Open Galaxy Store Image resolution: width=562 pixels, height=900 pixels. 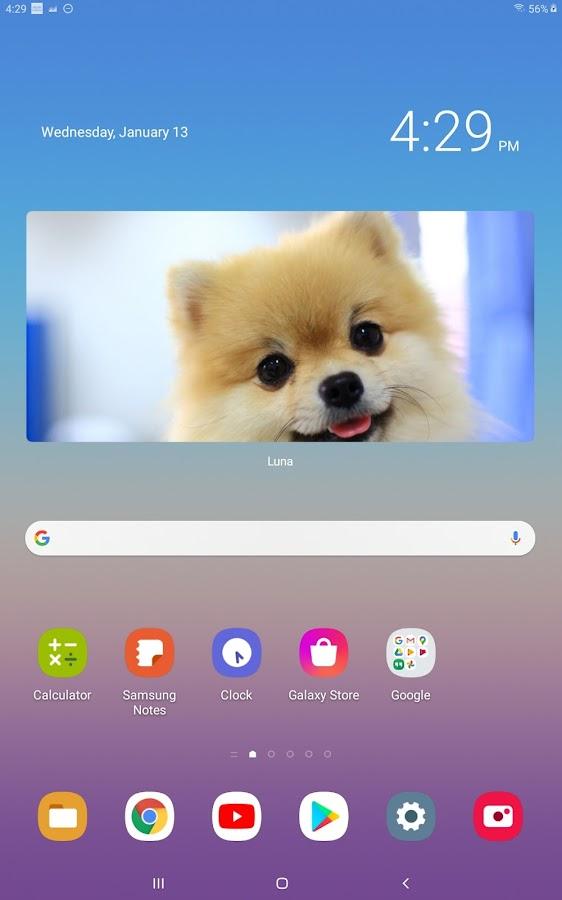[x=324, y=653]
